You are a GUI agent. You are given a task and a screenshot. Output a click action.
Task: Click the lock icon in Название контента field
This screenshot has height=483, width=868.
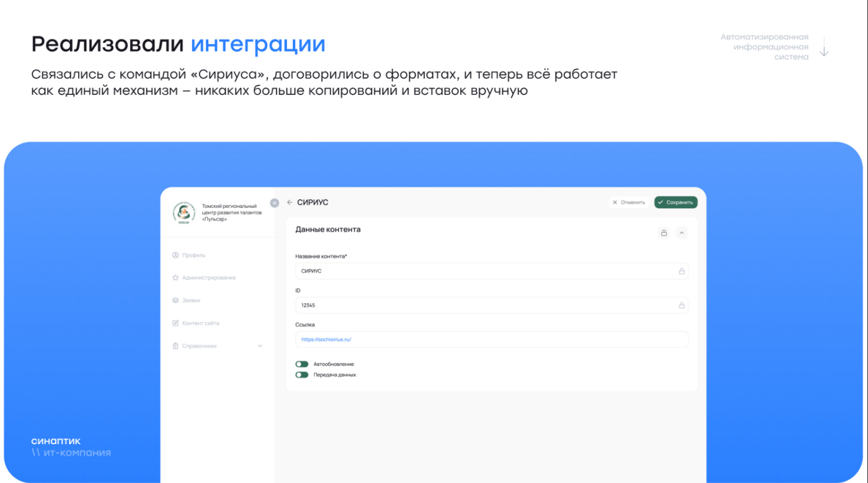click(682, 271)
